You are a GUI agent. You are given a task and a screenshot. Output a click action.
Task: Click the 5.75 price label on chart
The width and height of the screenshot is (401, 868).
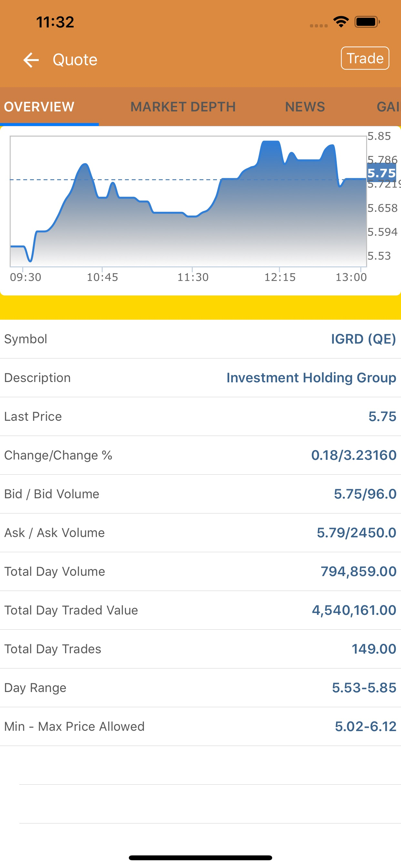(381, 173)
